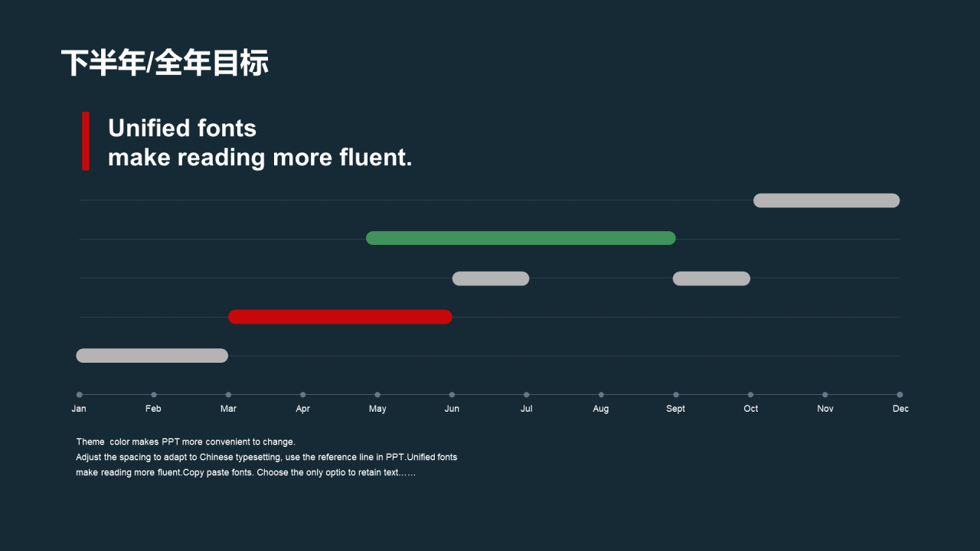Viewport: 980px width, 551px height.
Task: Click the Dec timeline marker dot
Action: click(x=900, y=395)
